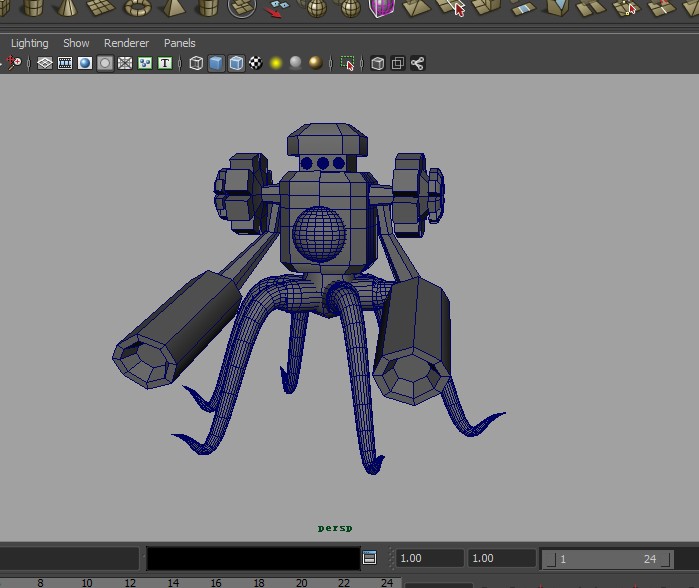Click the polygon cone shelf icon
This screenshot has height=588, width=699.
pos(67,8)
